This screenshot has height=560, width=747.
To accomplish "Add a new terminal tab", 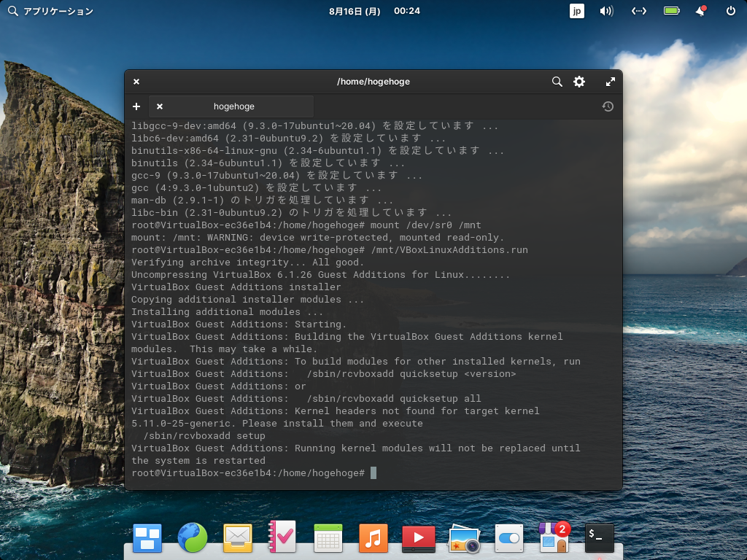I will pyautogui.click(x=136, y=106).
